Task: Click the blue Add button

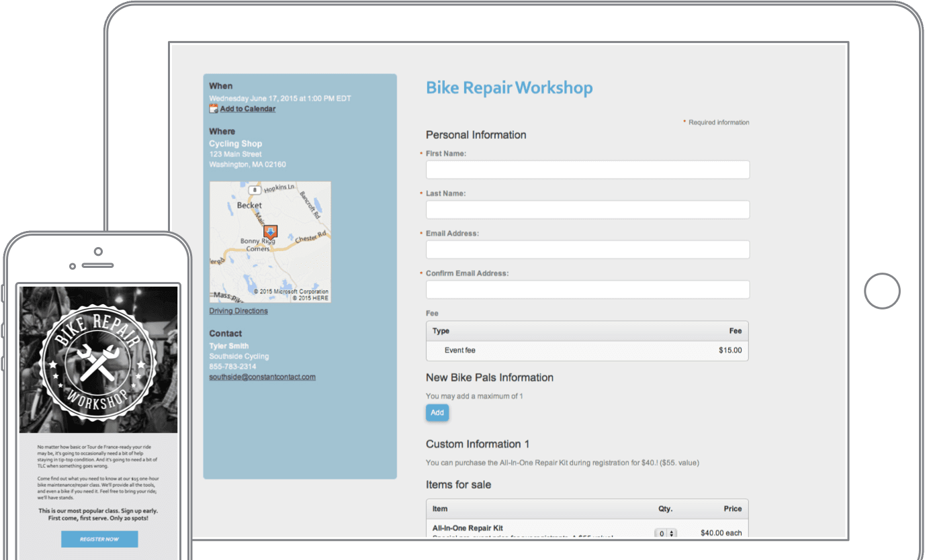Action: [x=437, y=413]
